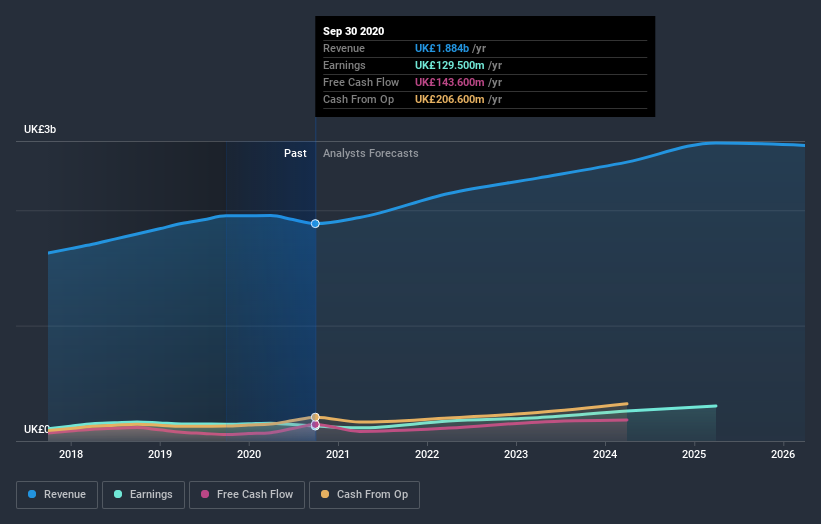Click the Sep 30 2020 tooltip date

pyautogui.click(x=353, y=31)
